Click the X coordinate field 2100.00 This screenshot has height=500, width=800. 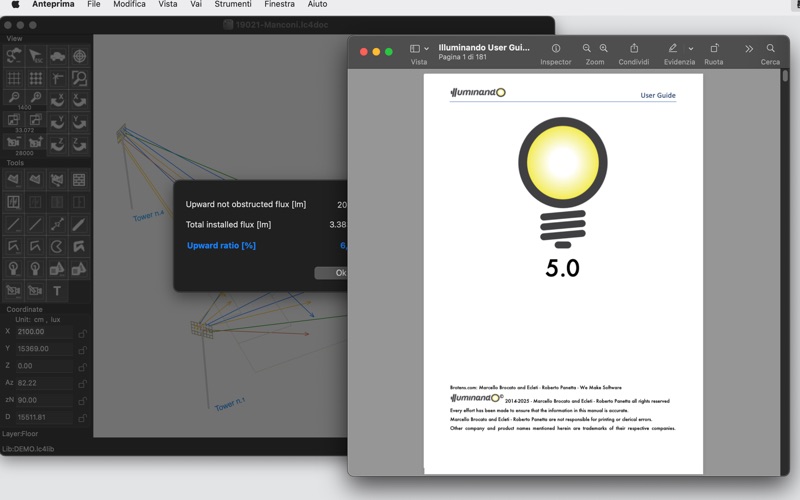pos(44,332)
